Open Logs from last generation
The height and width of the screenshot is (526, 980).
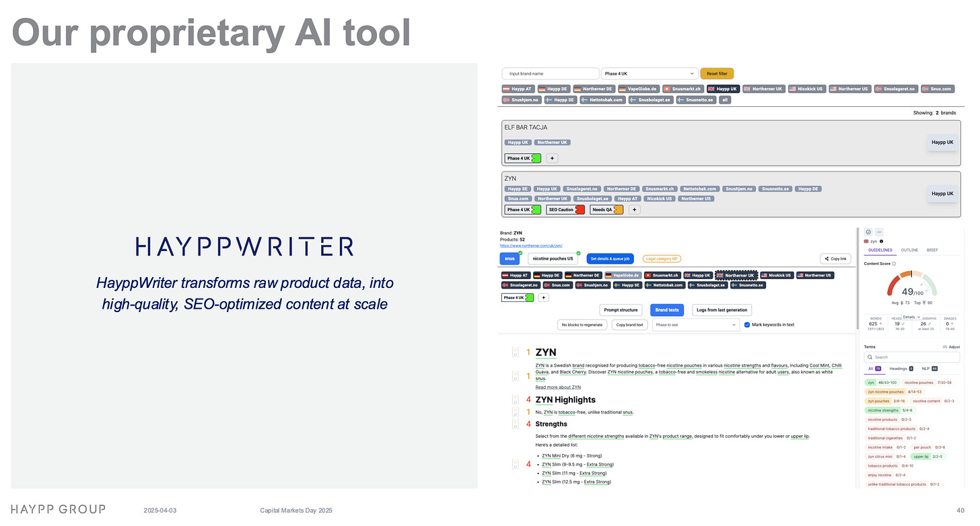722,310
